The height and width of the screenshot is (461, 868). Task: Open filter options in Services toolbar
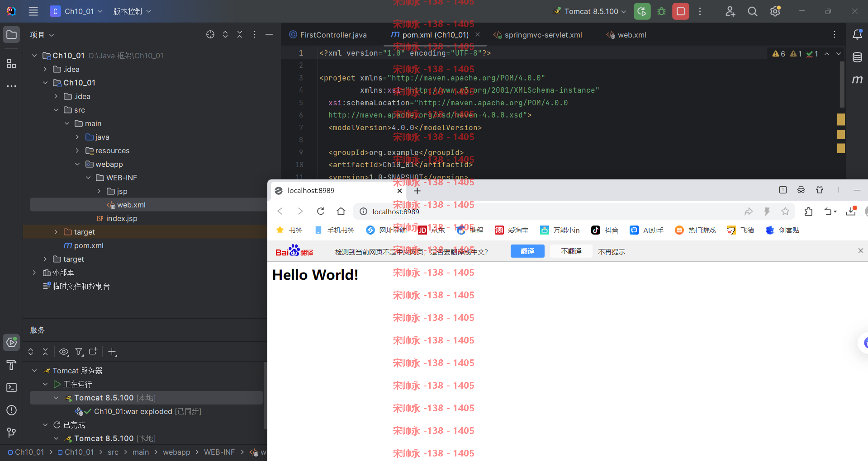[x=79, y=352]
